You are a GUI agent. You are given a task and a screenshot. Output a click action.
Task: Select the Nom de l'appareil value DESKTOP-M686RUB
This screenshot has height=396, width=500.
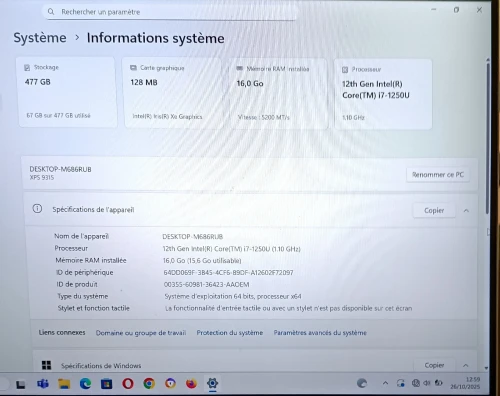193,237
